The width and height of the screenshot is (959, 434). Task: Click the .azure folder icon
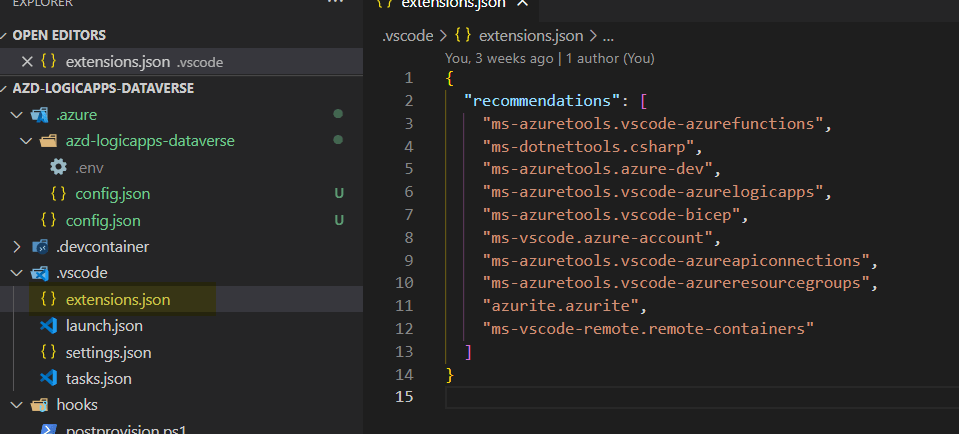[40, 115]
